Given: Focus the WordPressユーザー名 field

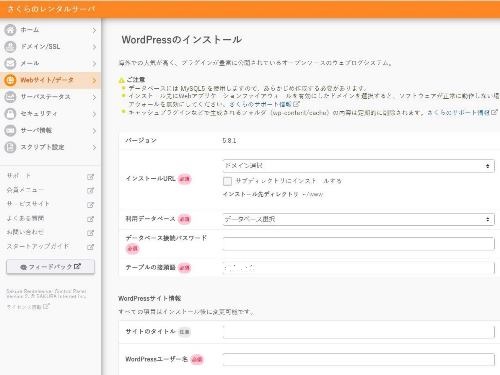Looking at the screenshot, I should click(358, 359).
